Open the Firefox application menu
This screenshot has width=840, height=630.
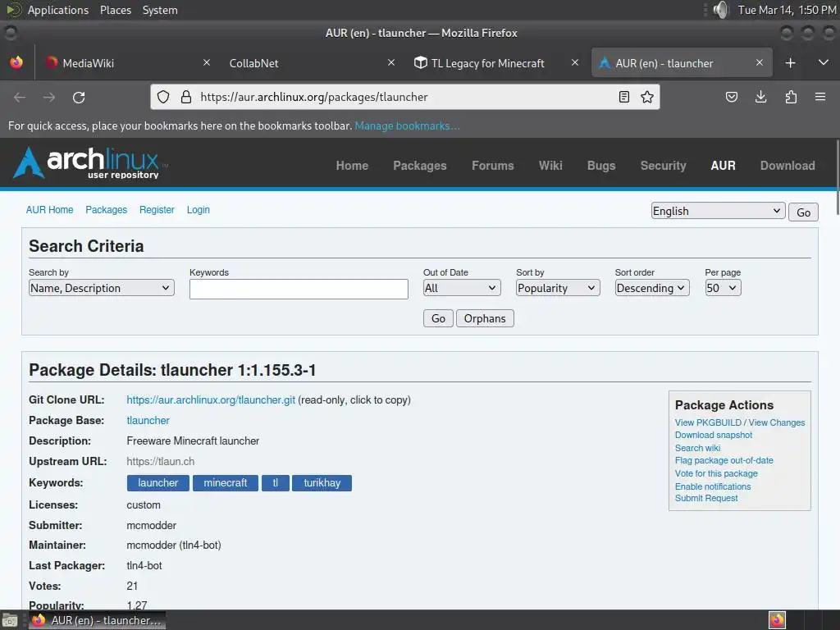tap(820, 97)
